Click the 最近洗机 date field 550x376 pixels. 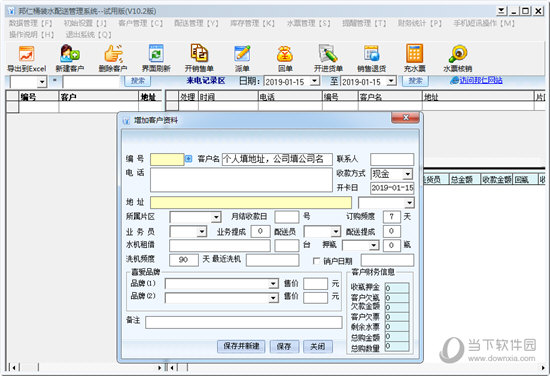[x=273, y=260]
